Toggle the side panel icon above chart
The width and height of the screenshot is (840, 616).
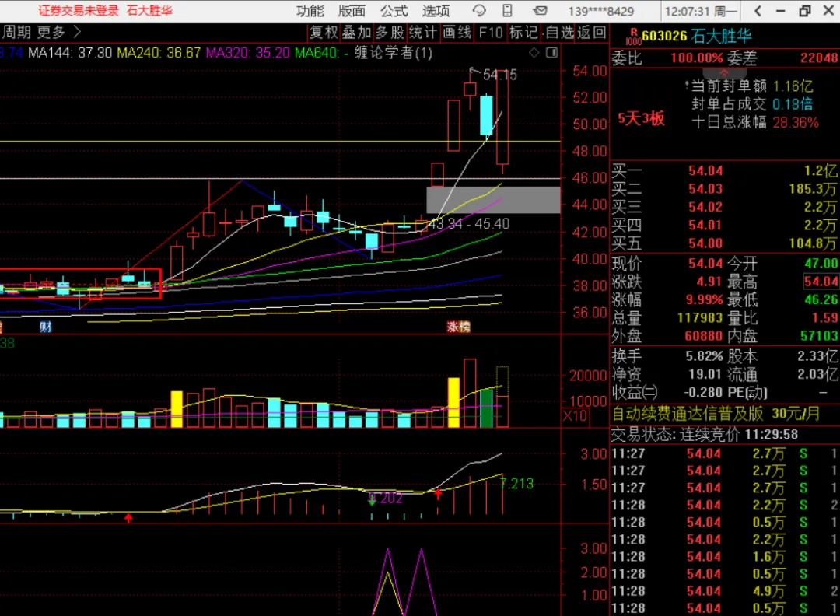[551, 52]
